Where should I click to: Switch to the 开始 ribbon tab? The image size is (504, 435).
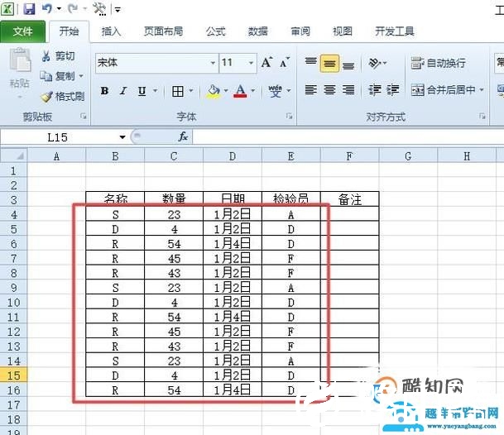coord(69,31)
